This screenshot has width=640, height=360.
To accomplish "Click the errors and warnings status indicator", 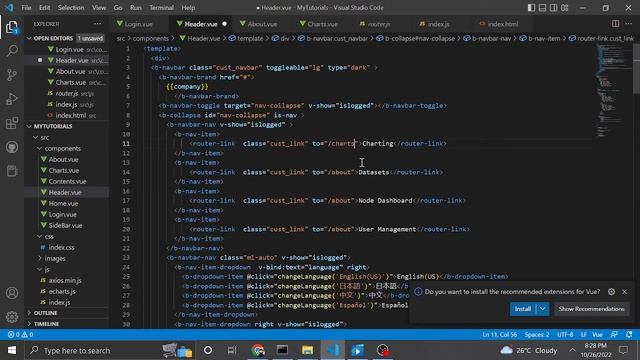I will 20,334.
